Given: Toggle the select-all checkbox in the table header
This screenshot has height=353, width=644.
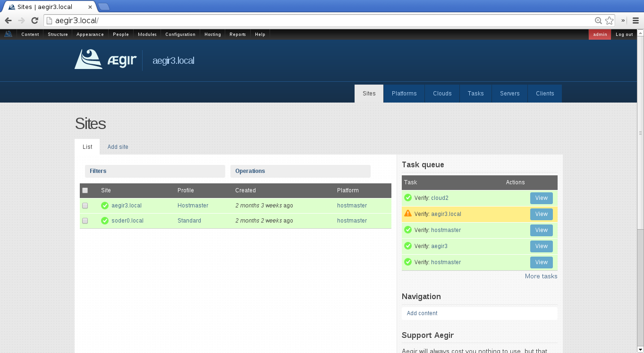Looking at the screenshot, I should (x=85, y=190).
